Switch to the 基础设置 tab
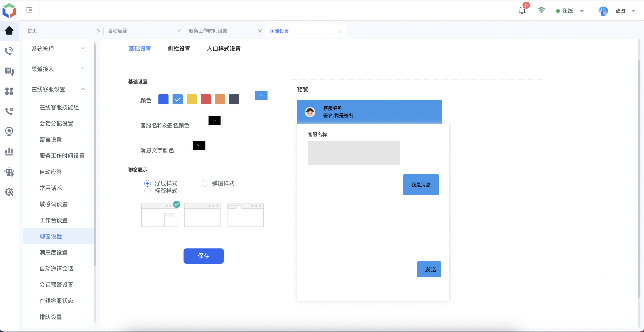The height and width of the screenshot is (332, 644). (x=140, y=48)
